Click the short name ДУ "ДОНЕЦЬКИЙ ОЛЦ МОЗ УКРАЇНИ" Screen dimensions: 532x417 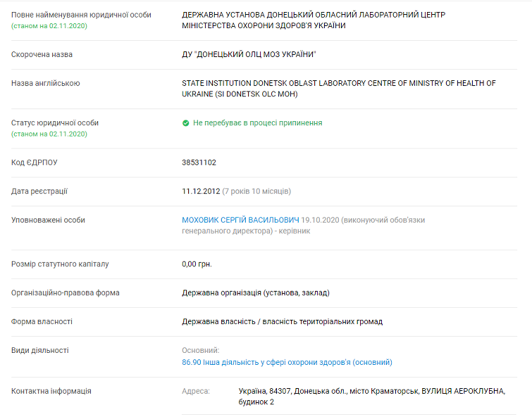249,54
